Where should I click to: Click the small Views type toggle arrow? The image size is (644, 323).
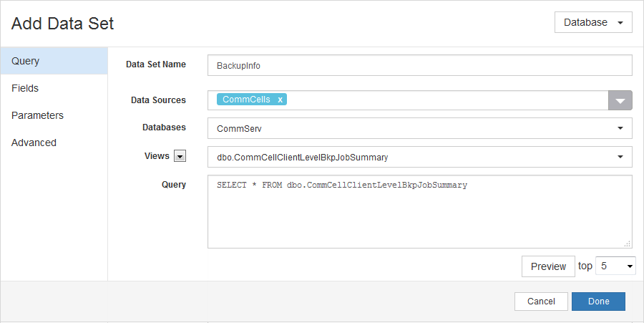180,157
